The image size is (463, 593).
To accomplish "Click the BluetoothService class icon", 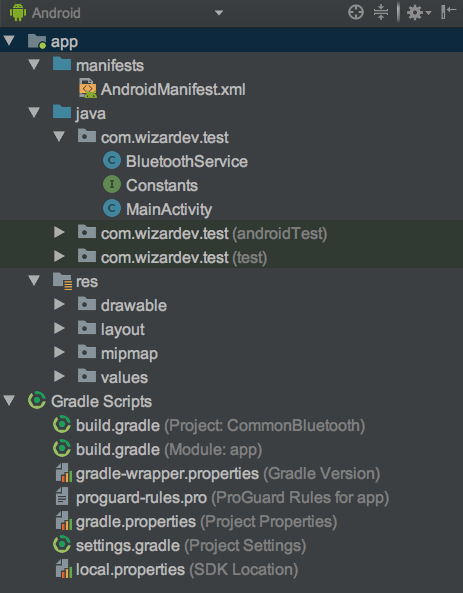I will [x=112, y=161].
